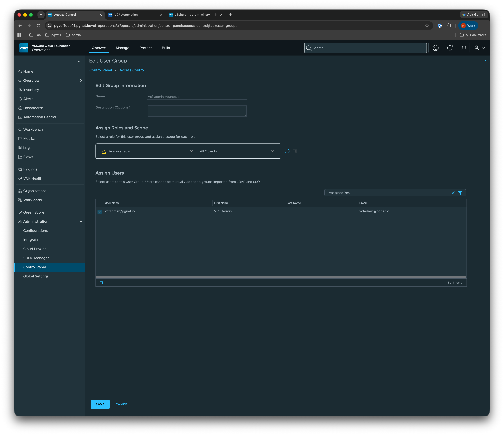The width and height of the screenshot is (504, 435).
Task: Uncheck the vcfadmin@pgnet.io user checkbox
Action: pos(100,212)
